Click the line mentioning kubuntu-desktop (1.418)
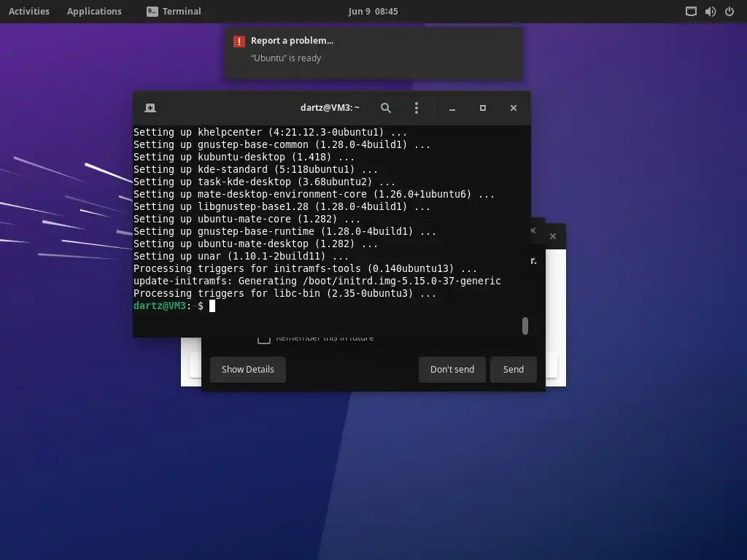The image size is (747, 560). pos(244,157)
